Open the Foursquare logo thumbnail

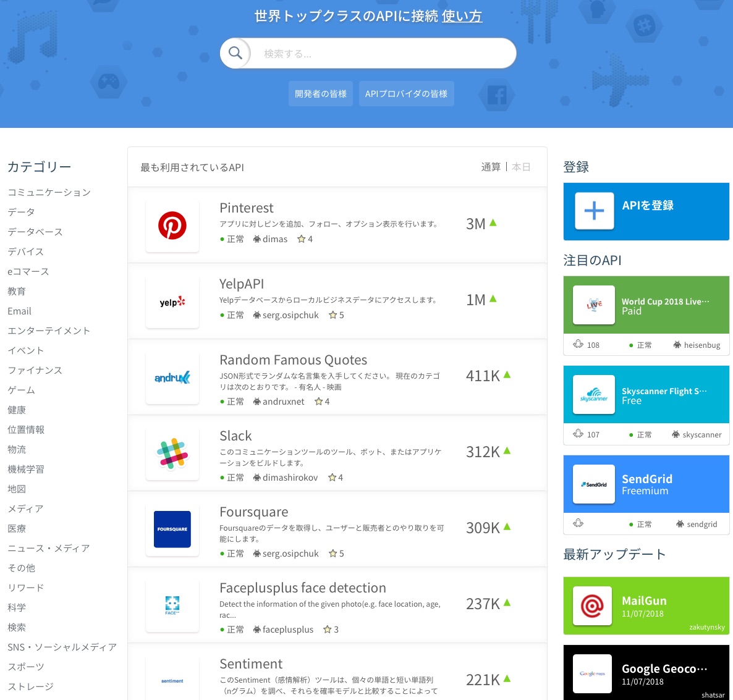172,529
